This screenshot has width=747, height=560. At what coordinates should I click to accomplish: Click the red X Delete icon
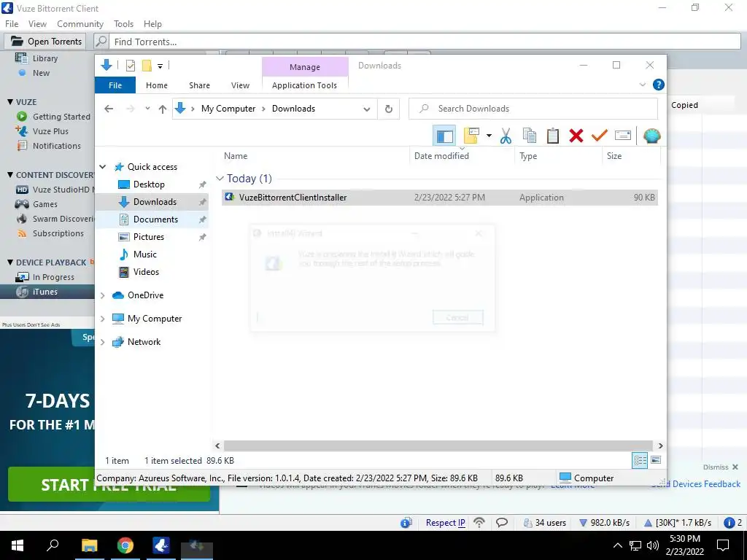tap(576, 136)
